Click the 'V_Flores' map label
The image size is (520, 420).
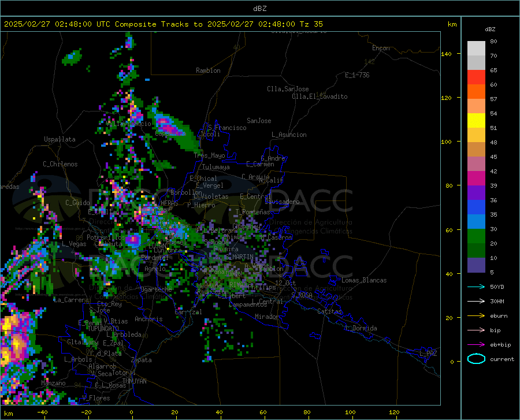96,398
